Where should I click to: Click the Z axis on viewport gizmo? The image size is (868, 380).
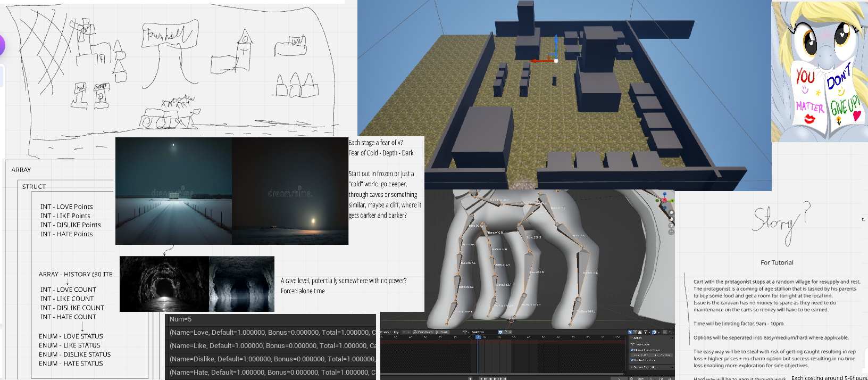tap(664, 194)
